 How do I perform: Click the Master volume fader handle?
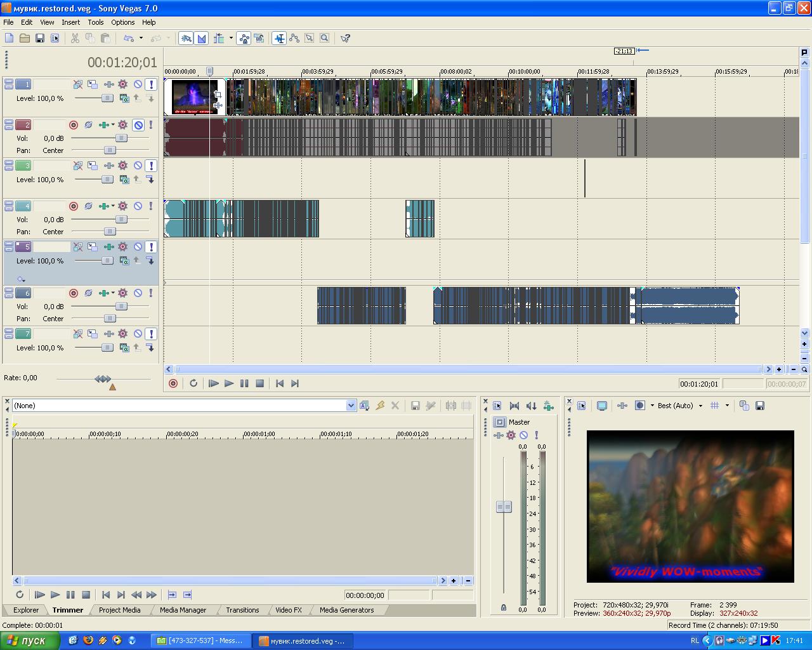coord(504,507)
